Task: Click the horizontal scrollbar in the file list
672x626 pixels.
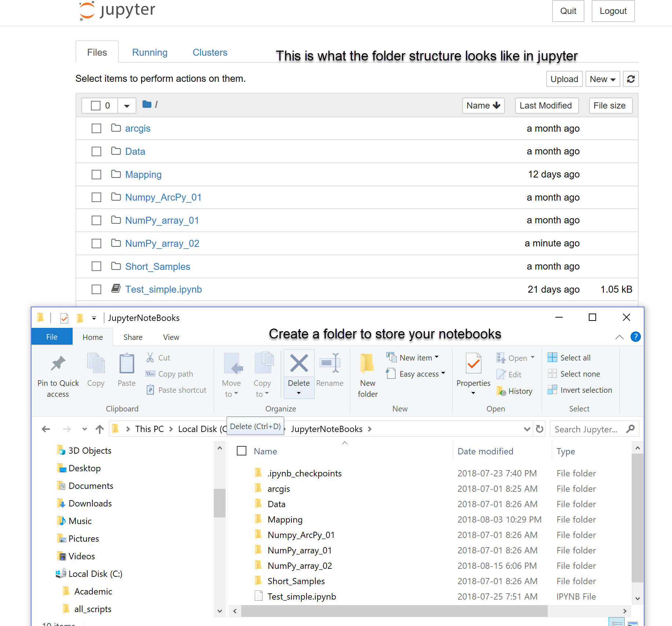Action: click(x=394, y=611)
